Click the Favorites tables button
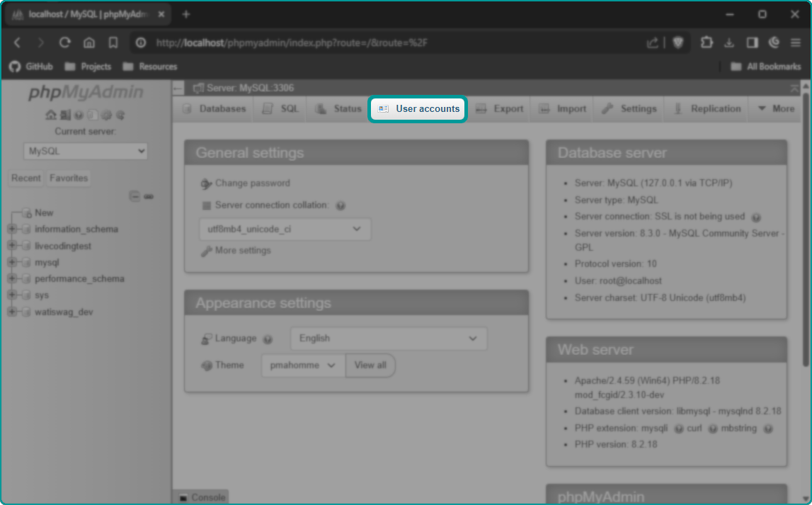This screenshot has height=505, width=812. pyautogui.click(x=69, y=178)
